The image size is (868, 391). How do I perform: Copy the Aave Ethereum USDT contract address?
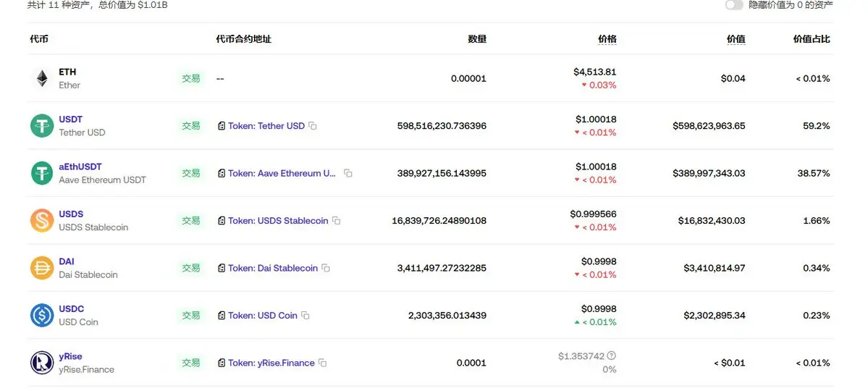click(x=347, y=173)
